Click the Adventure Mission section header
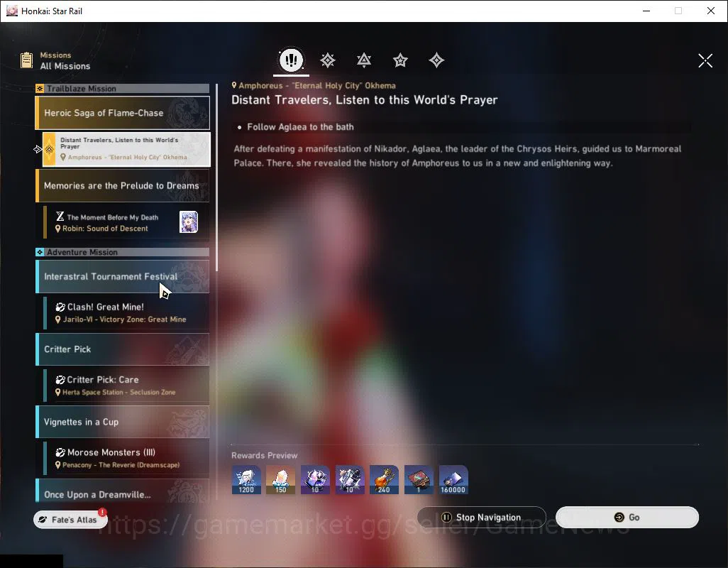This screenshot has height=568, width=728. click(123, 252)
